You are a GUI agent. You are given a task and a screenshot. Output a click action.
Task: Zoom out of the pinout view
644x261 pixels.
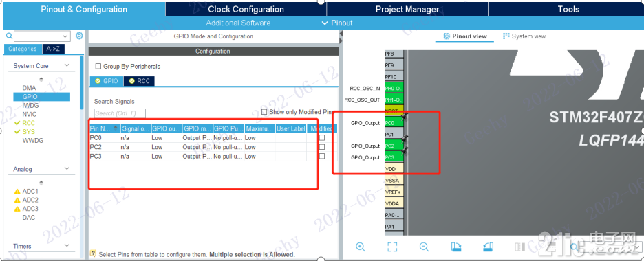click(425, 247)
